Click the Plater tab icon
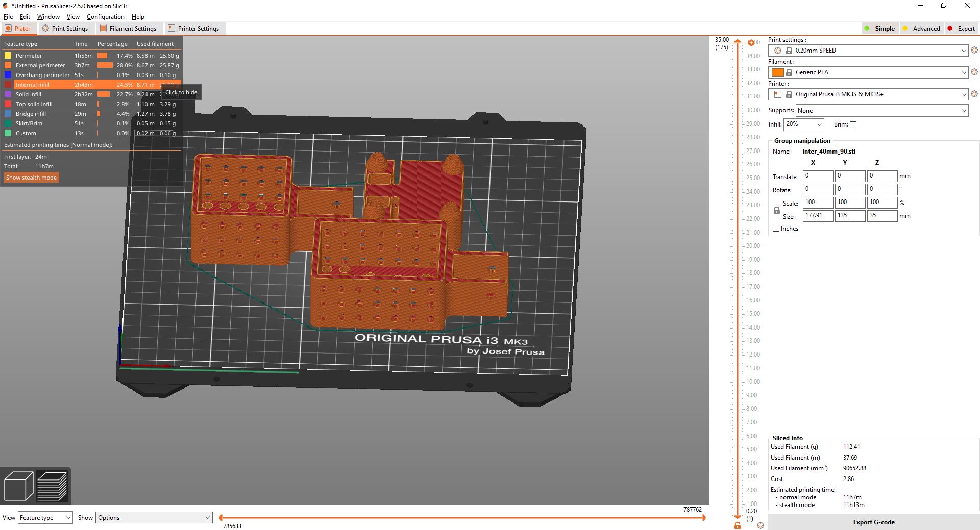 click(8, 29)
